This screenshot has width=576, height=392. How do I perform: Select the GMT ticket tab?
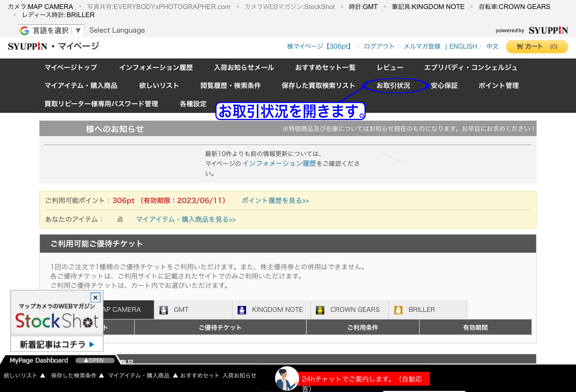click(193, 310)
